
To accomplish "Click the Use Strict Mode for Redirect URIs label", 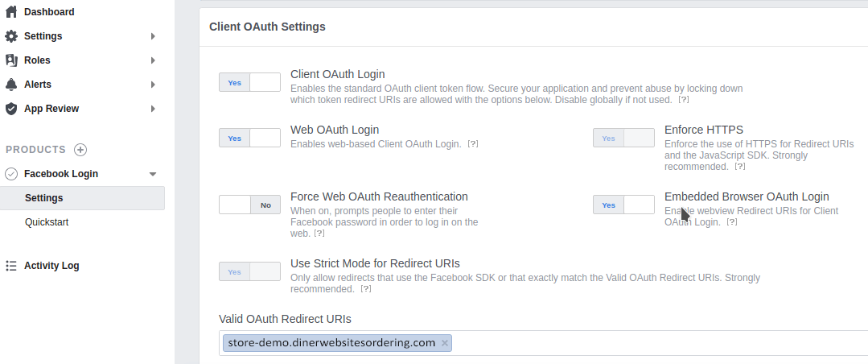I will [x=375, y=263].
